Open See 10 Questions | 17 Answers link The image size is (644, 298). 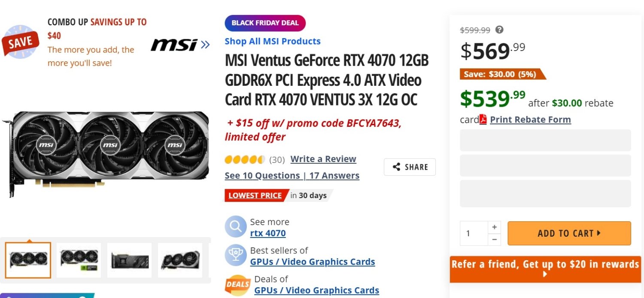click(x=292, y=175)
